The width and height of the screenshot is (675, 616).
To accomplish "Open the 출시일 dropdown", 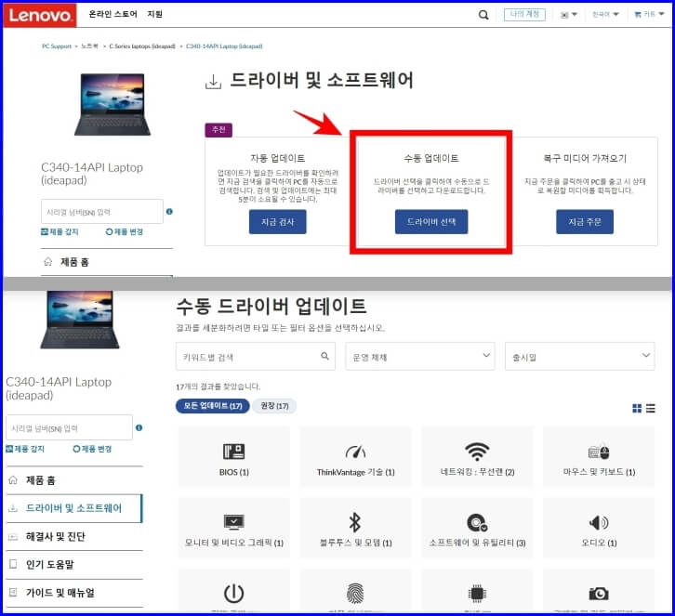I will coord(579,357).
